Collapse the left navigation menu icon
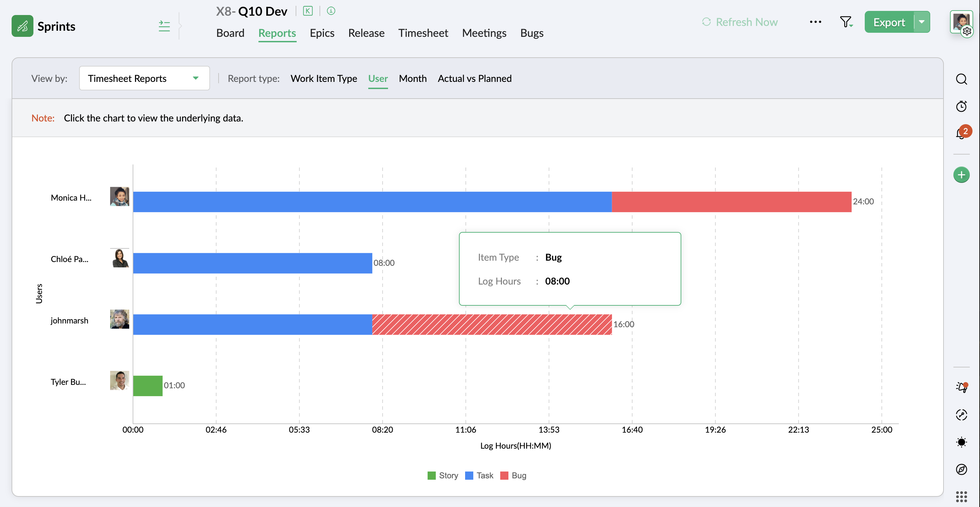 [x=164, y=26]
